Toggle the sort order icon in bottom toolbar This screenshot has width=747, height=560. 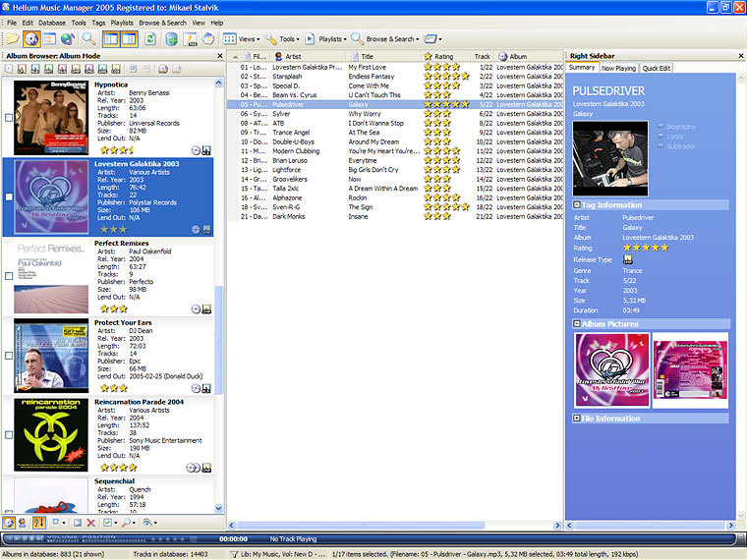(39, 523)
